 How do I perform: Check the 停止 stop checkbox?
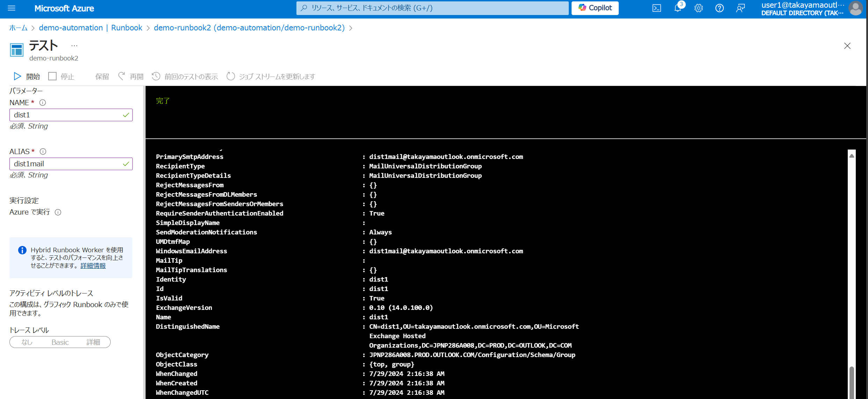tap(52, 76)
